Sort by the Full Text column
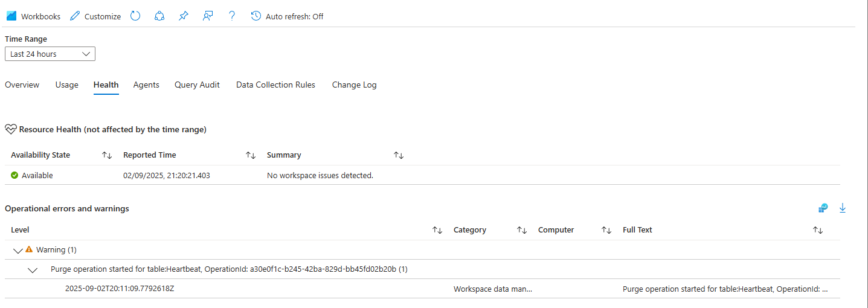The width and height of the screenshot is (868, 308). (818, 230)
